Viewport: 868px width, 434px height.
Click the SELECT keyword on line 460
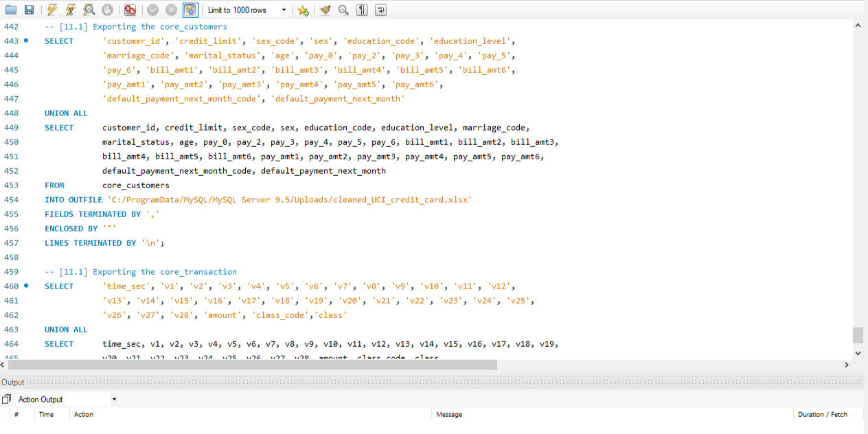59,286
